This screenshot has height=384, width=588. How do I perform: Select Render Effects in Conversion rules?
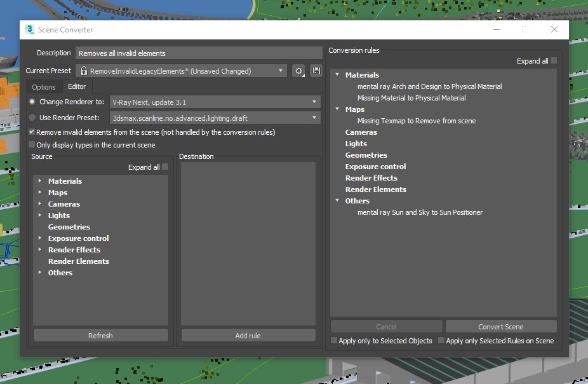tap(371, 178)
